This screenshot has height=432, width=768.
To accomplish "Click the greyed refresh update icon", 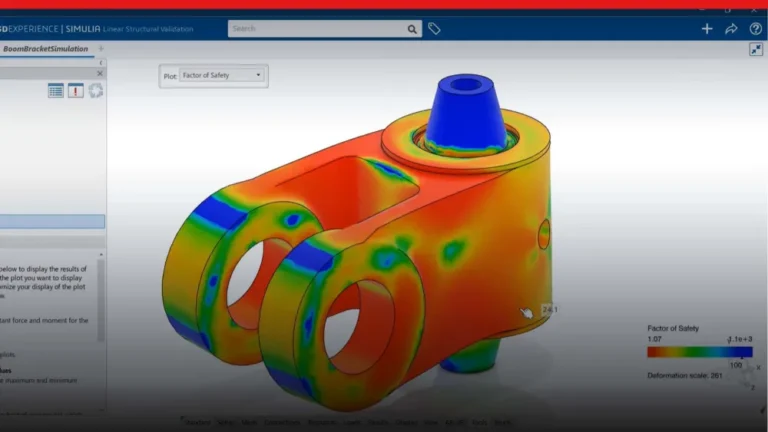I will [96, 91].
